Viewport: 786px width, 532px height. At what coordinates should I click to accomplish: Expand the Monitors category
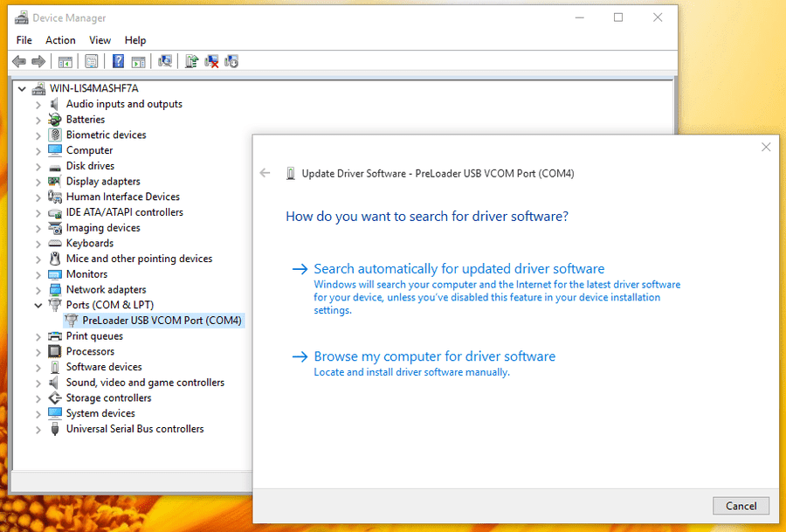click(x=38, y=275)
